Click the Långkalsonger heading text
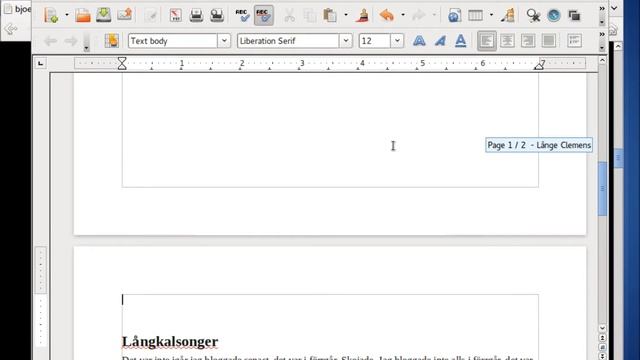Viewport: 640px width, 360px height. pyautogui.click(x=170, y=342)
